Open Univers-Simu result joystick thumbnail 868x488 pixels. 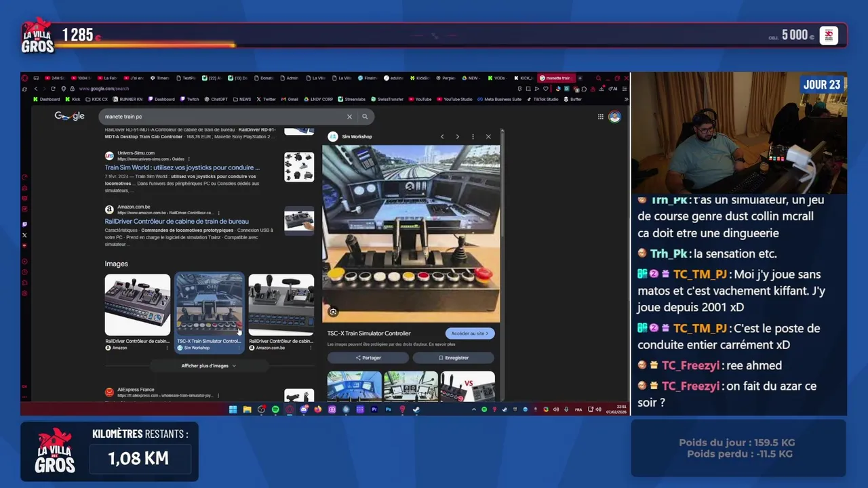tap(299, 167)
